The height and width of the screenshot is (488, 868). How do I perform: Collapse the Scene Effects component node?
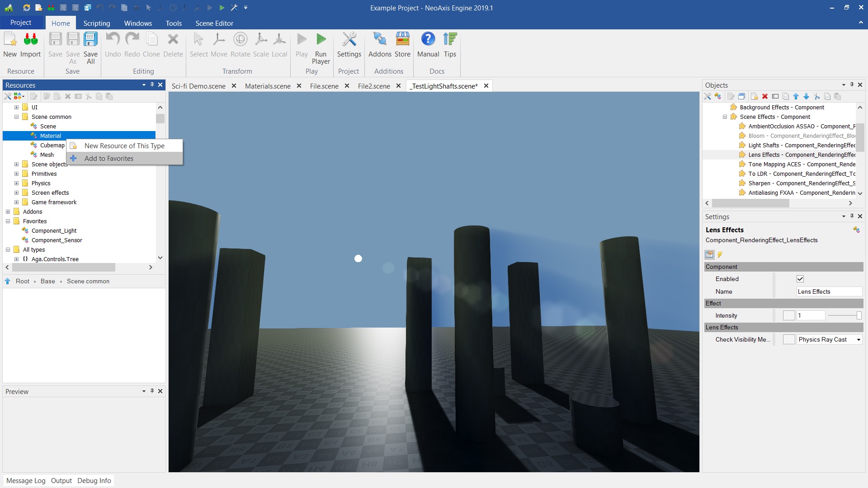(725, 117)
